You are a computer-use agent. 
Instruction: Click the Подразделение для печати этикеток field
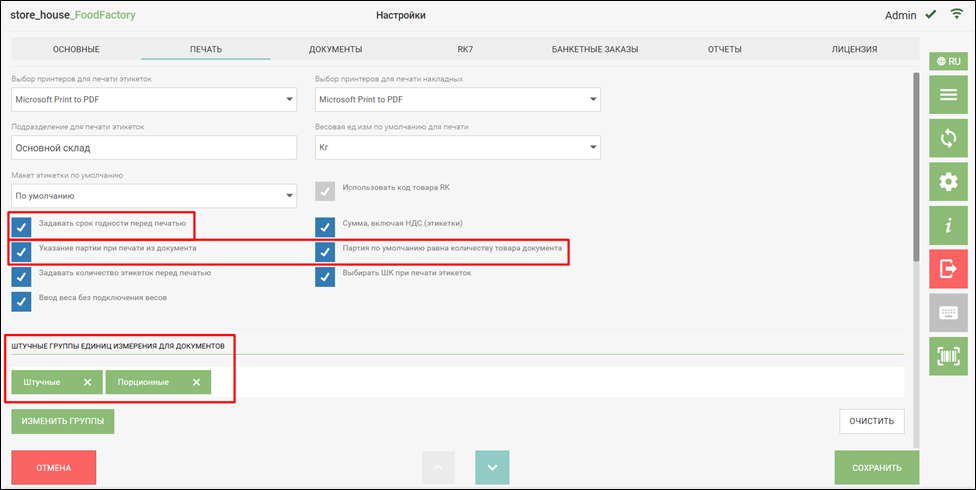(154, 147)
